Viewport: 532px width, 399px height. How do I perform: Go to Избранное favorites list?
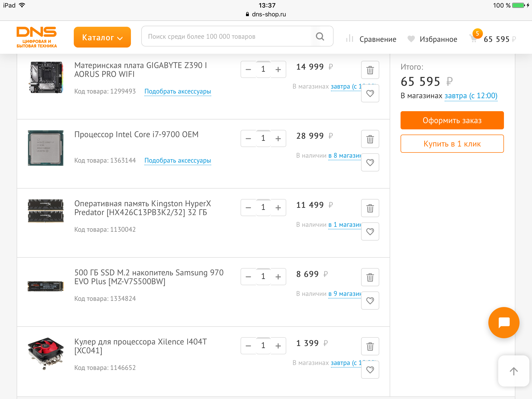pos(433,39)
